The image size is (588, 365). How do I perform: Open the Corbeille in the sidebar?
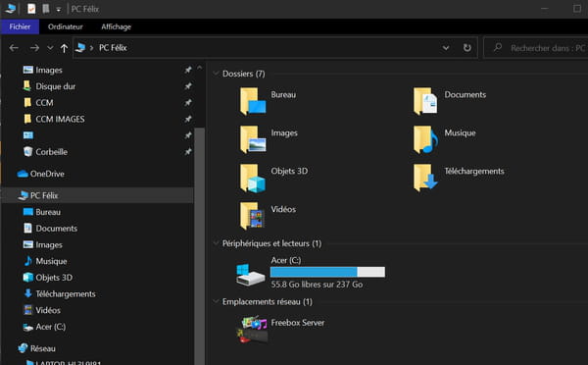(51, 152)
